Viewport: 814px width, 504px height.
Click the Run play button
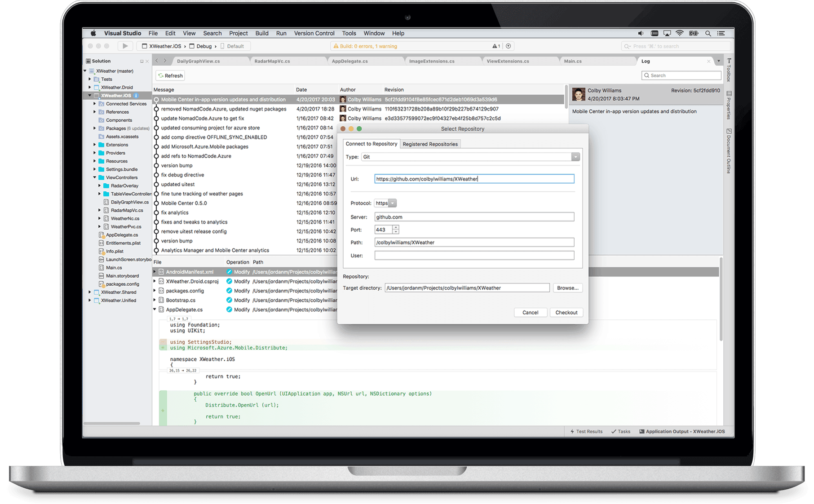(125, 46)
